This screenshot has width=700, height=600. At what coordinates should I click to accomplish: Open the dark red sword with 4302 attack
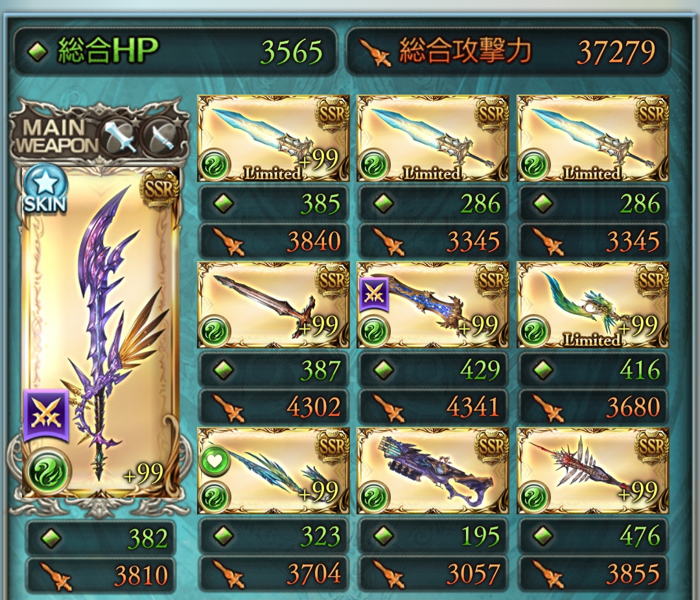274,305
